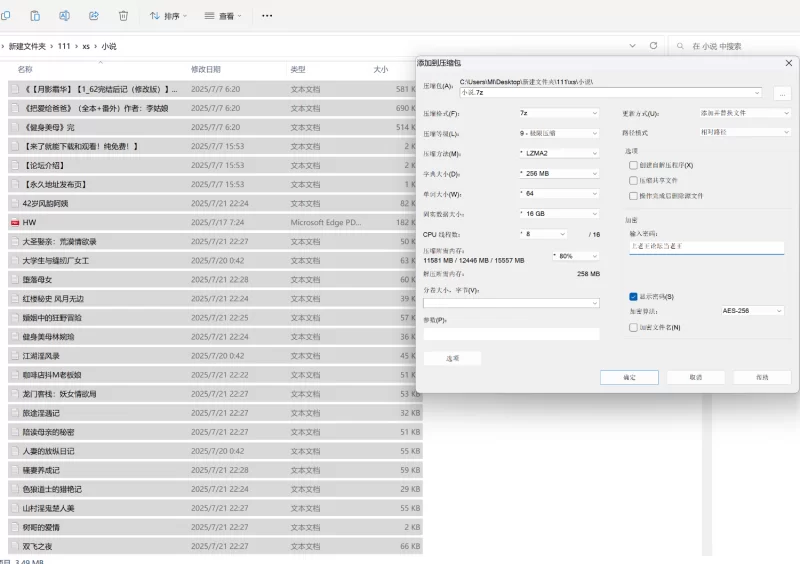Click the Copy icon in Explorer toolbar

tap(5, 16)
